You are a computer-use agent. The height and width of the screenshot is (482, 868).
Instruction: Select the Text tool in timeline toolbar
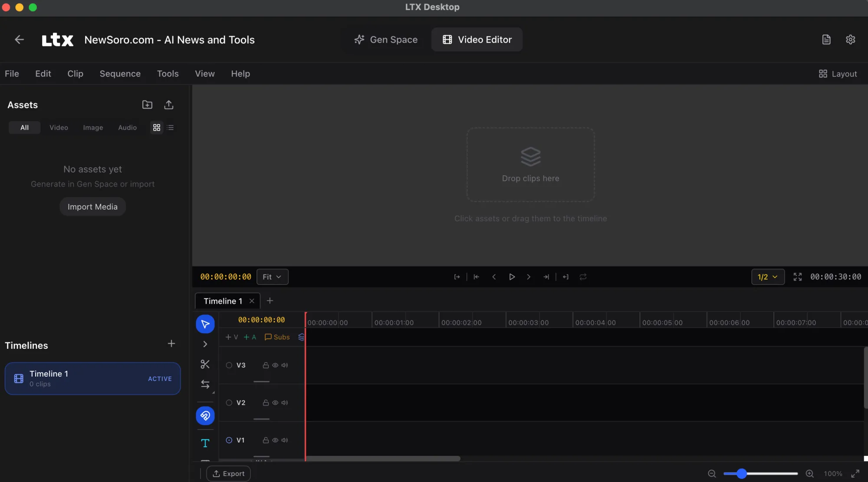(205, 443)
